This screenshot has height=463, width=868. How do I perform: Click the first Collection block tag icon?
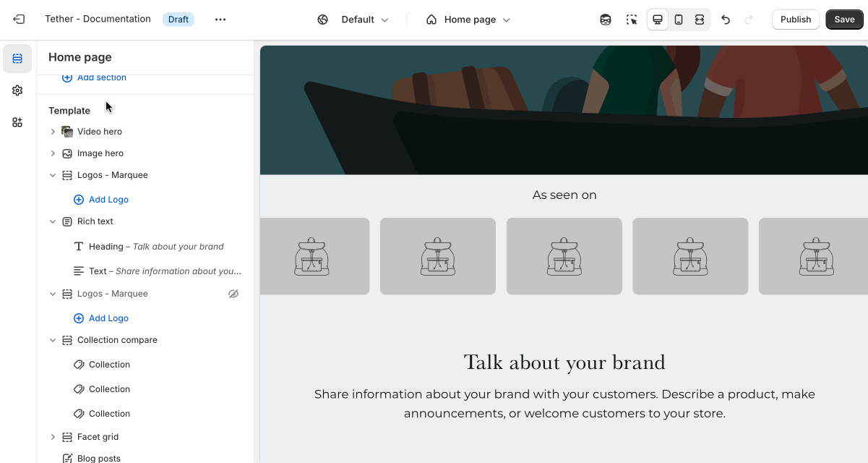tap(79, 365)
